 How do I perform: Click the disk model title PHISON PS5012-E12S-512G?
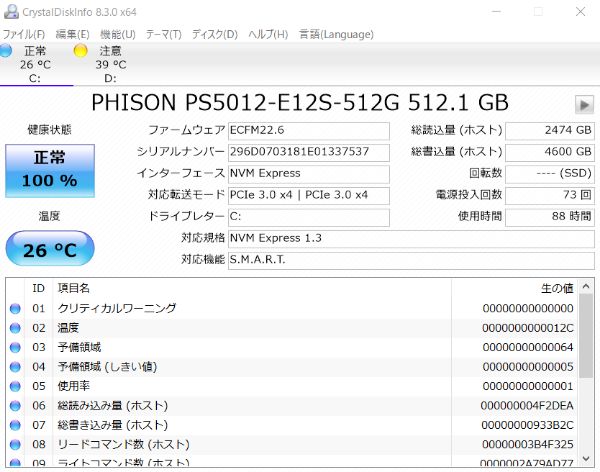point(245,103)
